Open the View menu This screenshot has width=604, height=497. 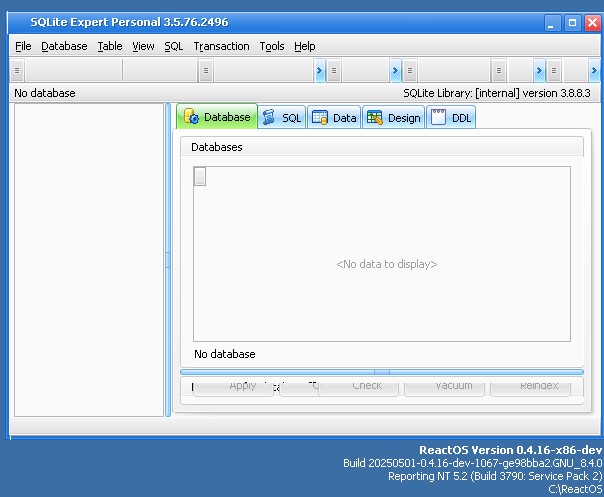pyautogui.click(x=143, y=46)
